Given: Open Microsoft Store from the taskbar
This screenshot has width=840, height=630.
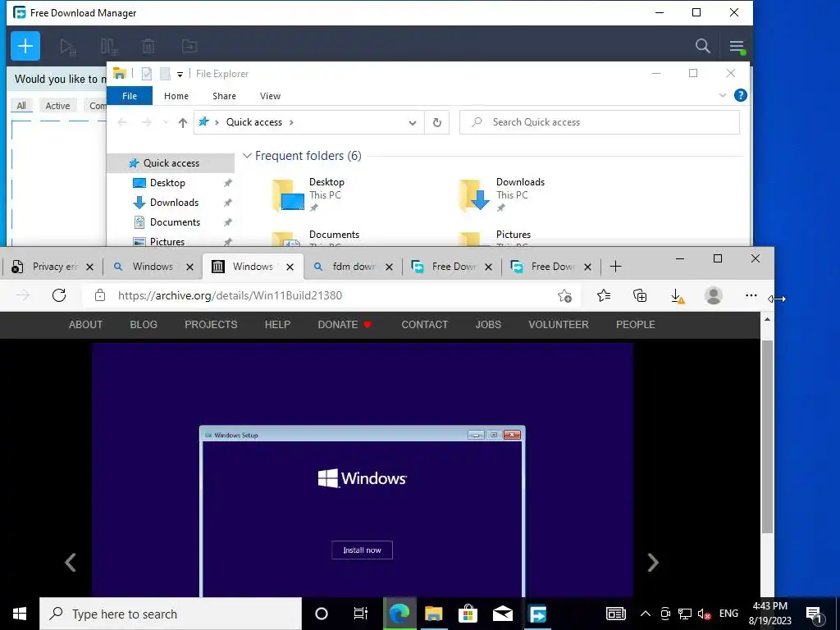Looking at the screenshot, I should pyautogui.click(x=468, y=614).
